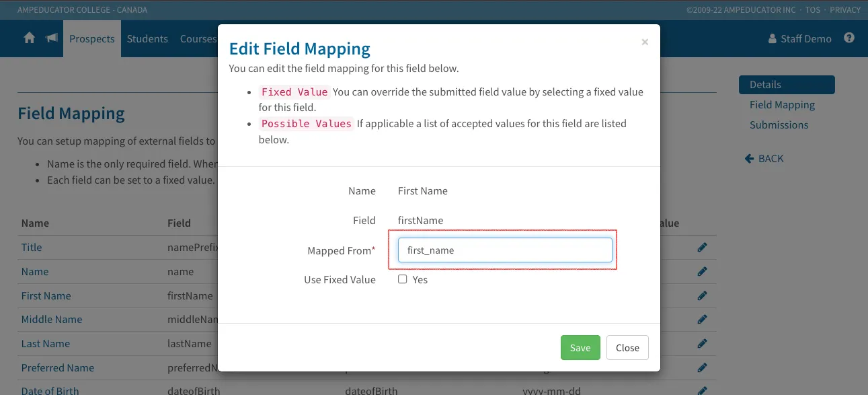Screen dimensions: 868x395
Task: Click the 'Field' column header
Action: (x=179, y=223)
